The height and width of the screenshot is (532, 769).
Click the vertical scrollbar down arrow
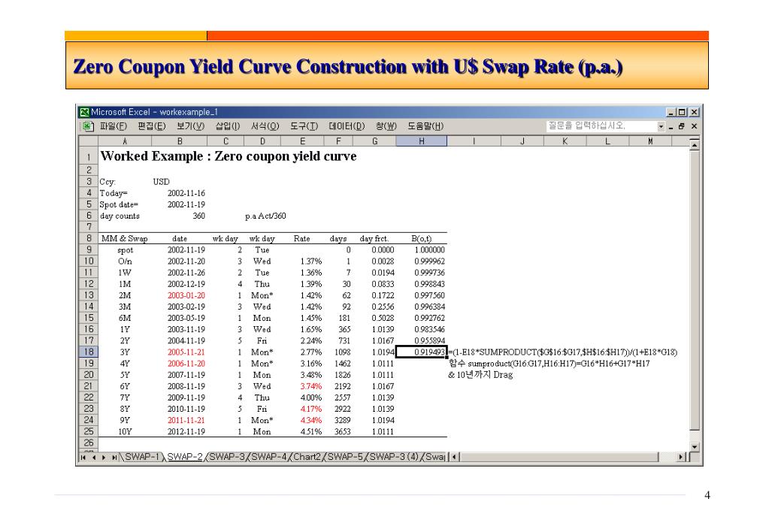(x=694, y=446)
